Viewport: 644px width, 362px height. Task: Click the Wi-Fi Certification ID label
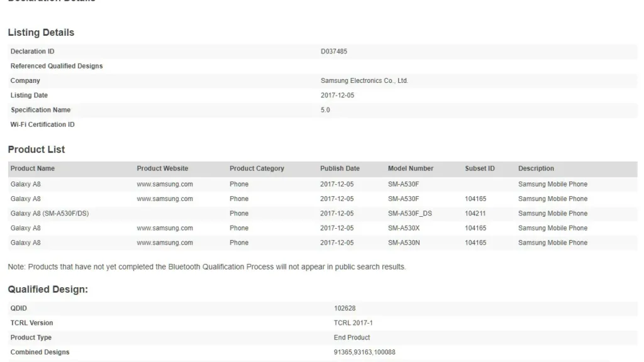point(42,125)
